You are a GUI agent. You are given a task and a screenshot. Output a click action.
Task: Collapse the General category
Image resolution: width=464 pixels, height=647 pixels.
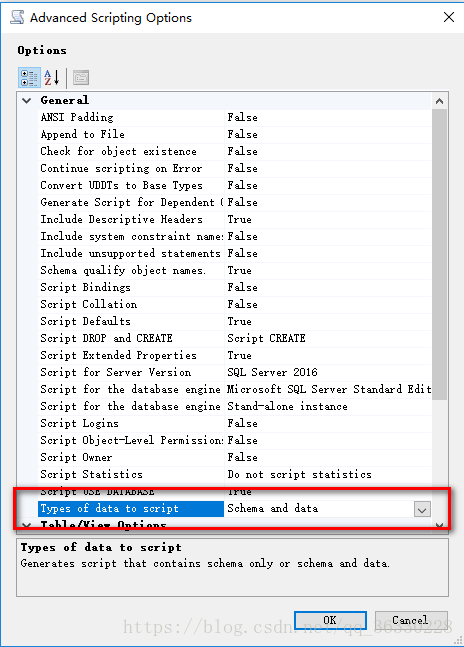[x=27, y=100]
